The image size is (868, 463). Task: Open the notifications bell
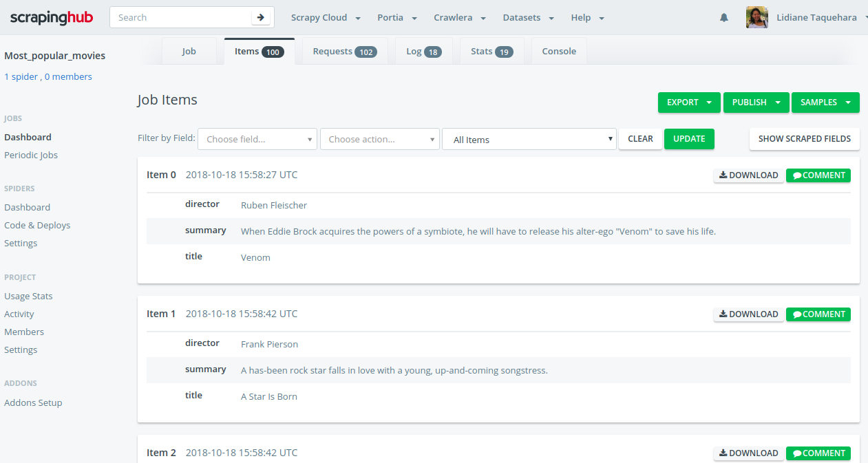click(724, 18)
